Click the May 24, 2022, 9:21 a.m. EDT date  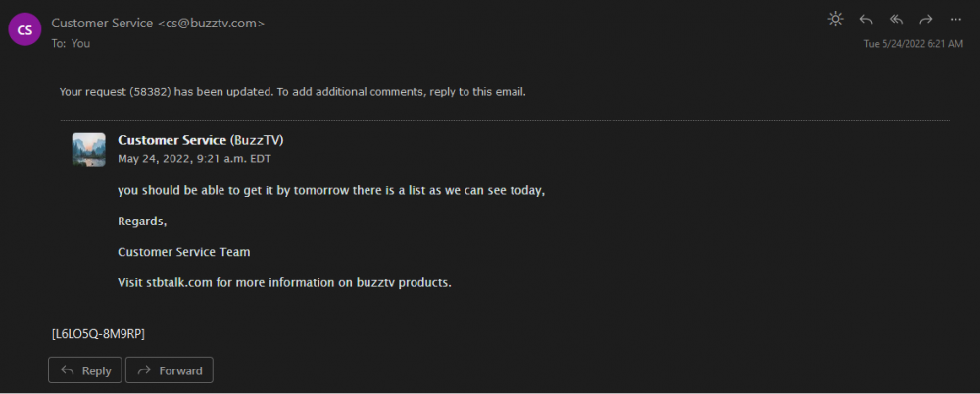(x=192, y=158)
